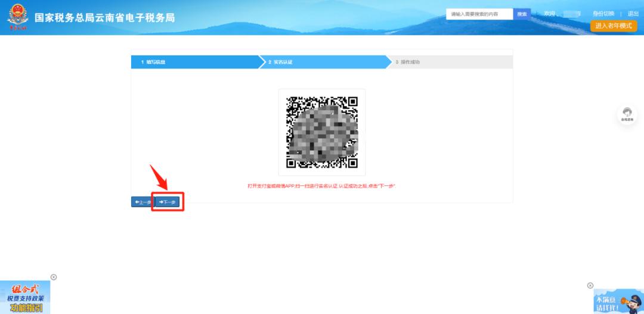This screenshot has height=314, width=644.
Task: Click the 国家税务总局云南省电子税务局 site title
Action: click(x=105, y=18)
